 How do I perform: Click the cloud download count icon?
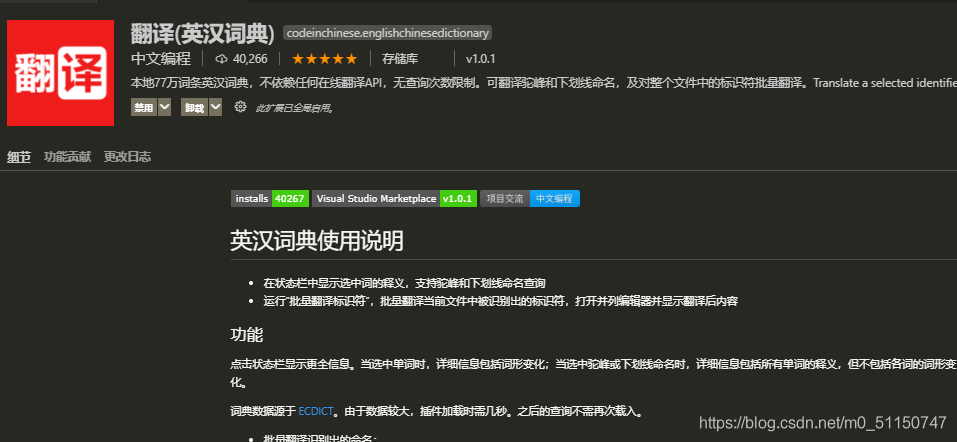point(222,59)
